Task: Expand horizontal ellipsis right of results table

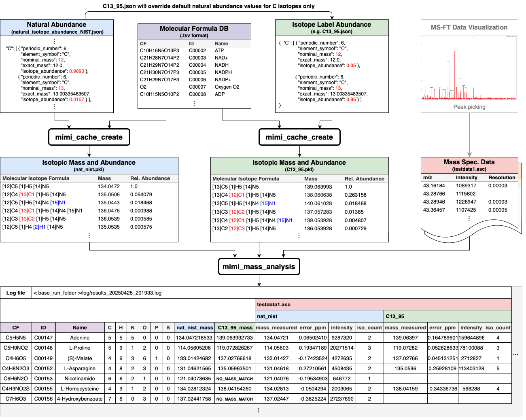Action: click(x=515, y=354)
